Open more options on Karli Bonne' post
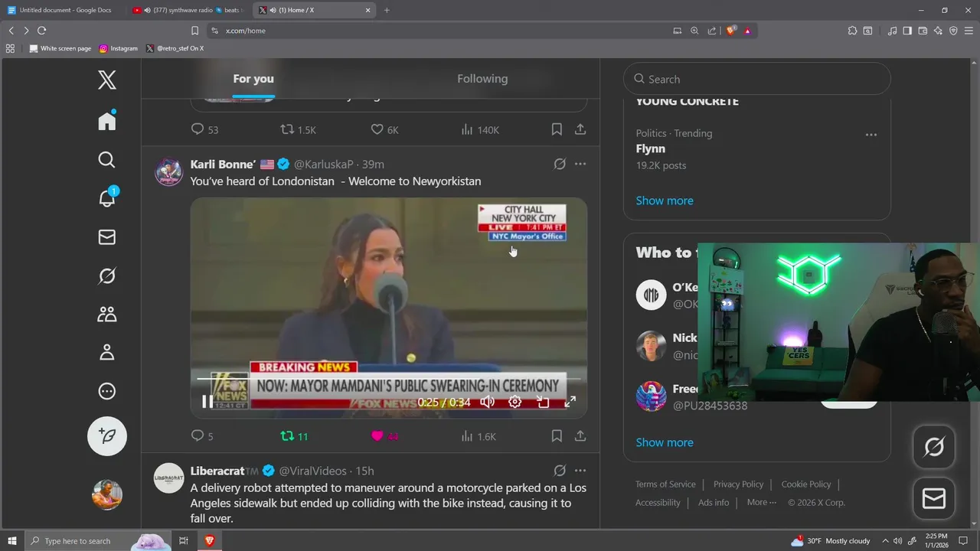The image size is (980, 551). click(580, 164)
